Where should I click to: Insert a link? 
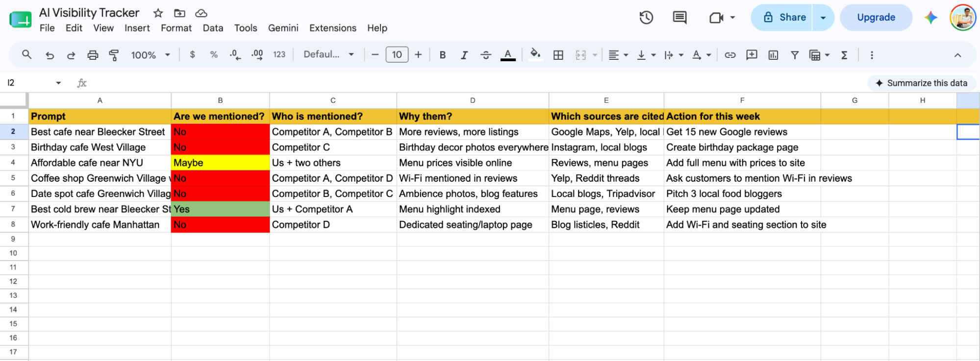pos(730,55)
